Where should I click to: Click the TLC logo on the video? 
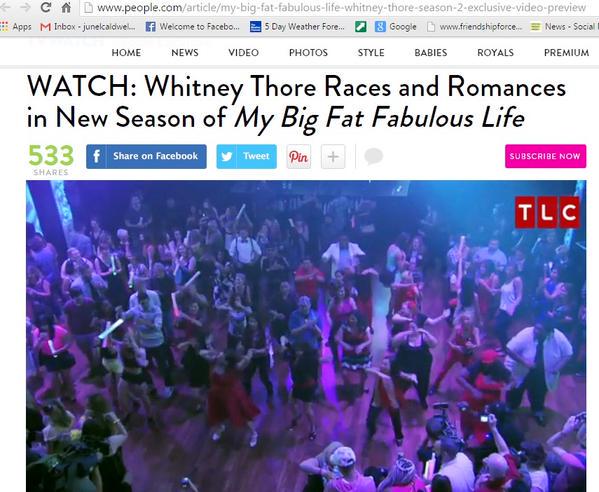click(x=547, y=212)
